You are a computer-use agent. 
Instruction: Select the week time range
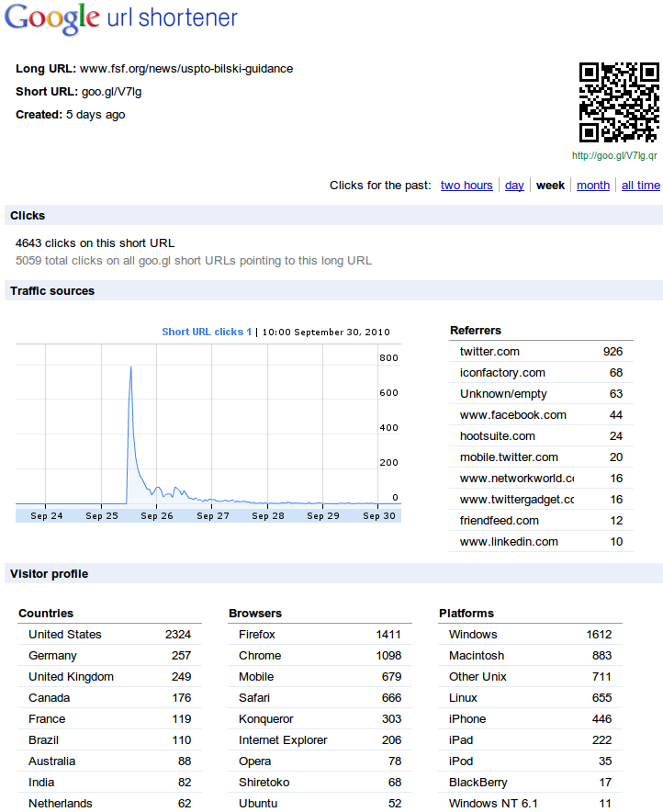pos(550,186)
